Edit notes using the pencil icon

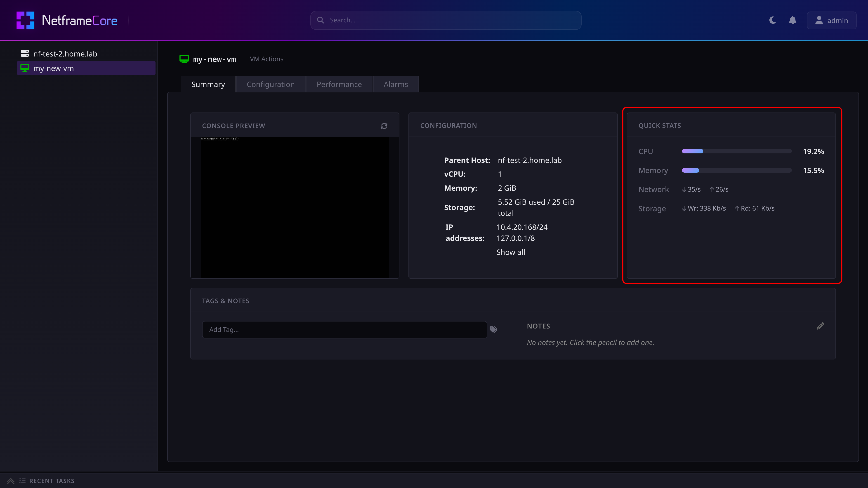[x=820, y=326]
